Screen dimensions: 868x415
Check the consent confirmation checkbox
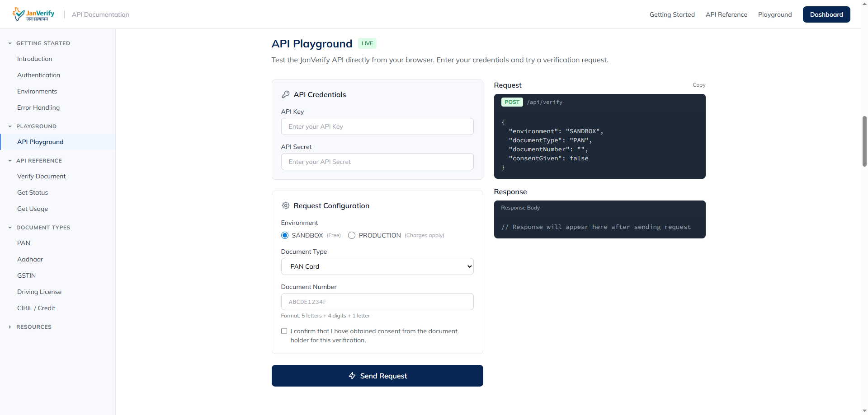(284, 331)
